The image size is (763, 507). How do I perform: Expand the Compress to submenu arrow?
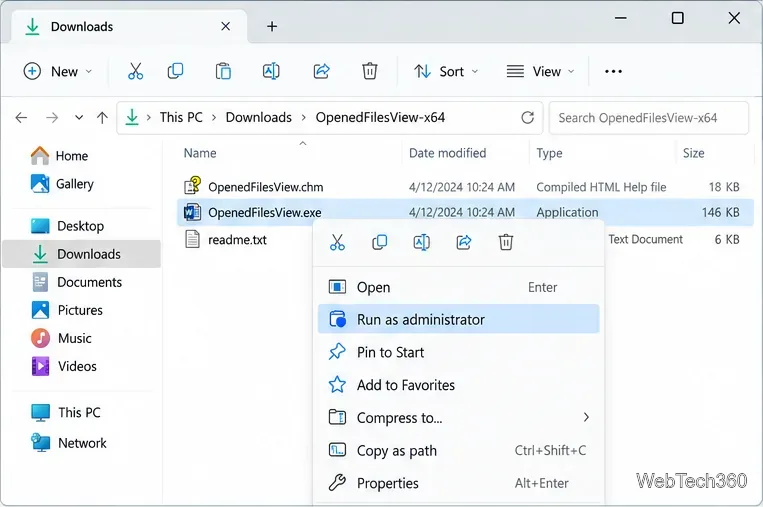pos(586,417)
